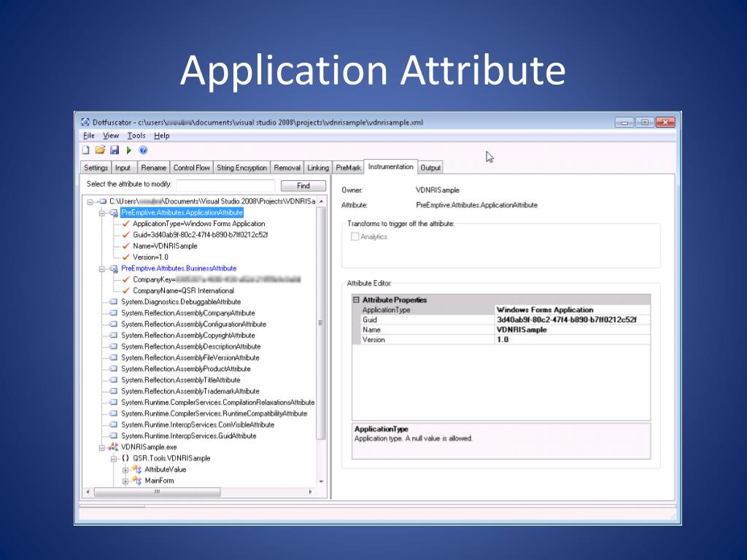Screen dimensions: 747x560
Task: Click the Save project disk icon
Action: [x=115, y=150]
